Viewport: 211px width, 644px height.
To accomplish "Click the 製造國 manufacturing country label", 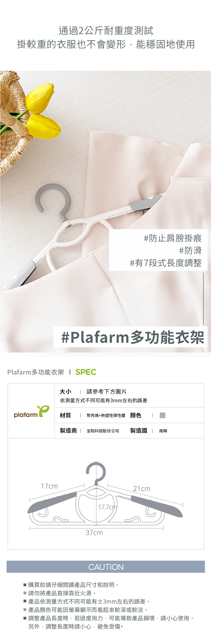I will [138, 431].
